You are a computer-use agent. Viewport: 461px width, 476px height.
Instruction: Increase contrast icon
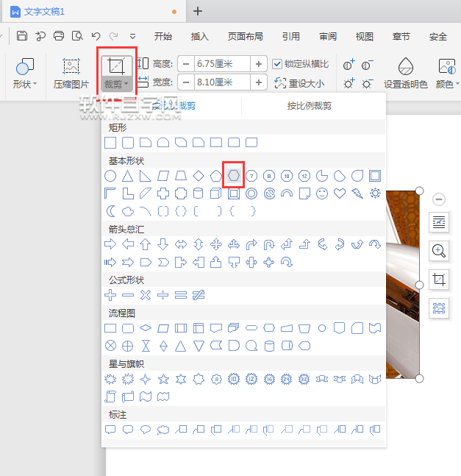coord(349,65)
